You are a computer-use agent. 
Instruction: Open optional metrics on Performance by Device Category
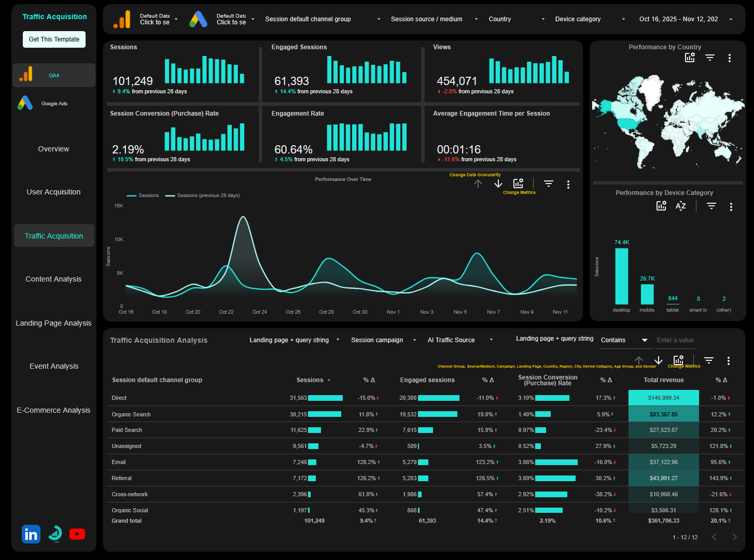661,206
